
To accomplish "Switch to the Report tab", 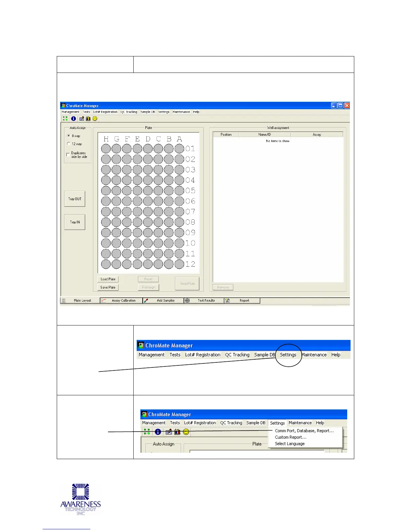I will point(242,301).
